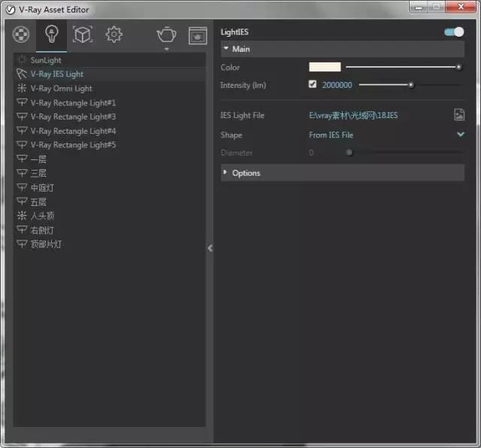This screenshot has height=448, width=481.
Task: Open the Geometry category tab
Action: (83, 35)
